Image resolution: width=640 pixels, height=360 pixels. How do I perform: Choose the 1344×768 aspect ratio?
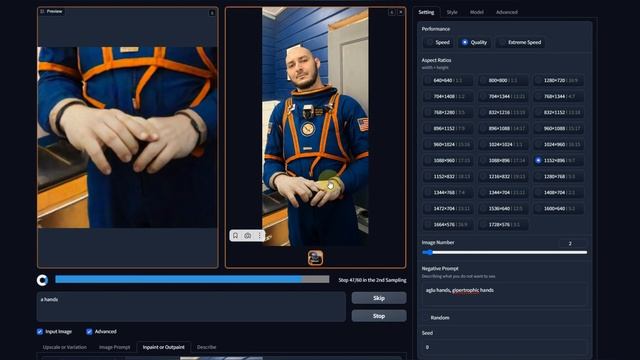click(x=448, y=192)
